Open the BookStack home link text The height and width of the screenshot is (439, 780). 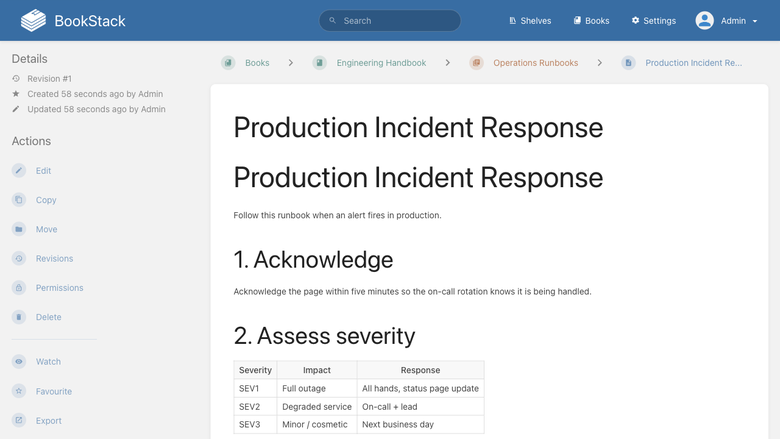90,21
